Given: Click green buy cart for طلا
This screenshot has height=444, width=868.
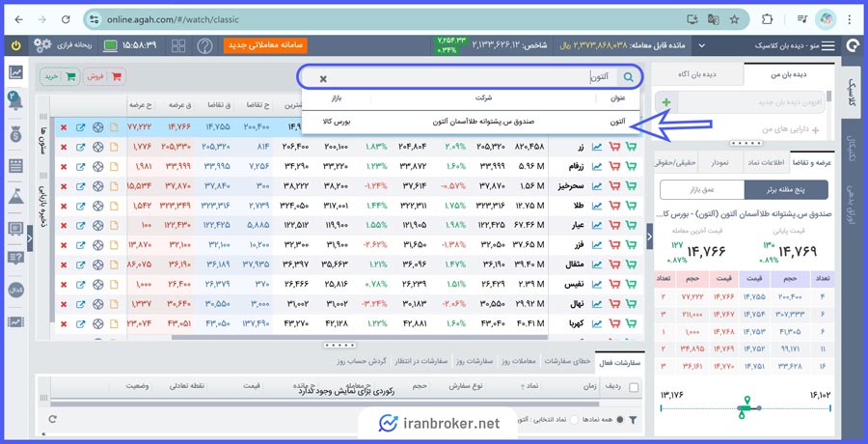Looking at the screenshot, I should click(x=631, y=206).
